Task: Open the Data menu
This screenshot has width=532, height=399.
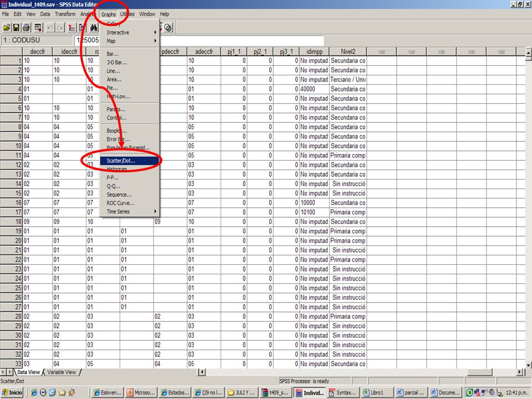Action: click(45, 14)
